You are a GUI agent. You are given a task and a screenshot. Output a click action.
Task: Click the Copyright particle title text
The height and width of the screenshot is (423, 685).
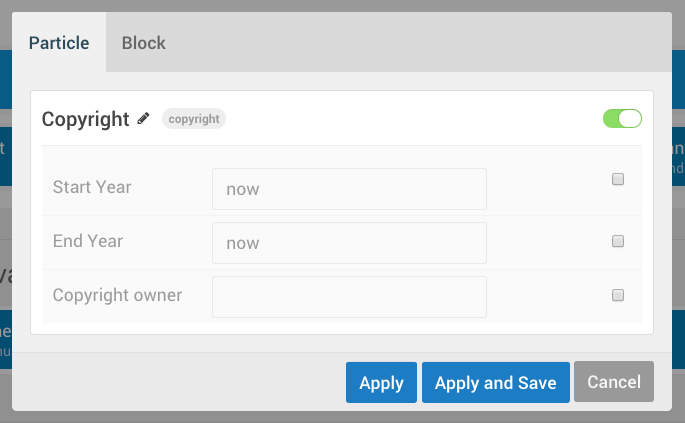tap(86, 119)
